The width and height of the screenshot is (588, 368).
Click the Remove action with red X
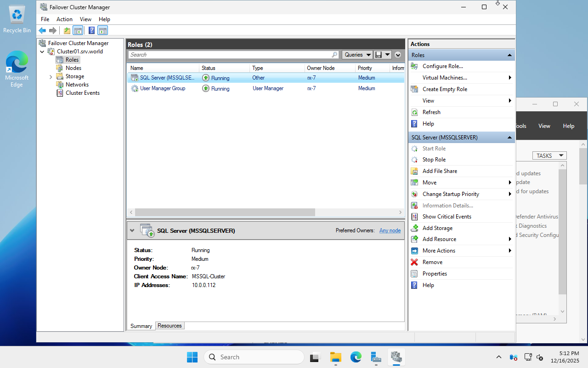[432, 262]
